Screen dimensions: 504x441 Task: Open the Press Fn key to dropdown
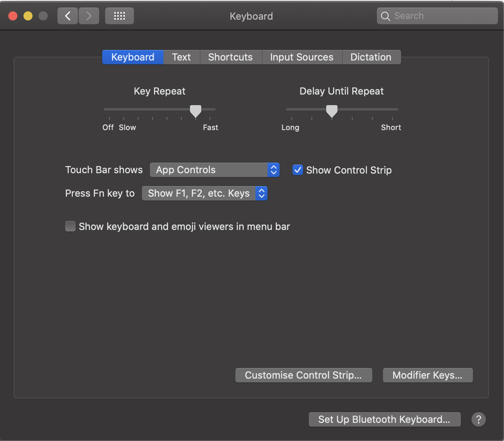point(204,193)
